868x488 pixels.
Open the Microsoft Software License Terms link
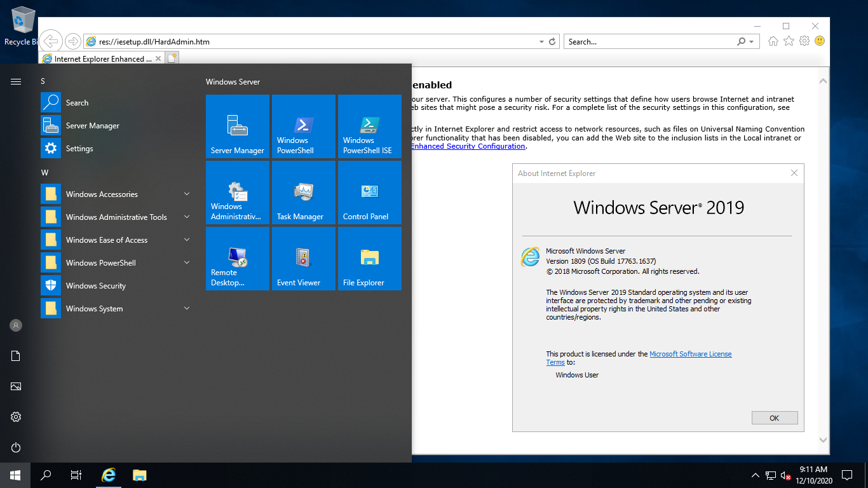tap(691, 354)
